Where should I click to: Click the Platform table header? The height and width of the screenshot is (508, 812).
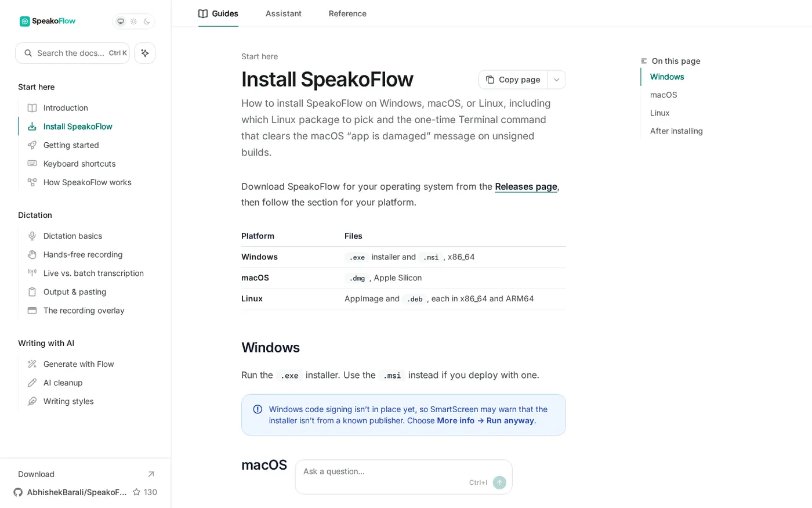pyautogui.click(x=258, y=236)
